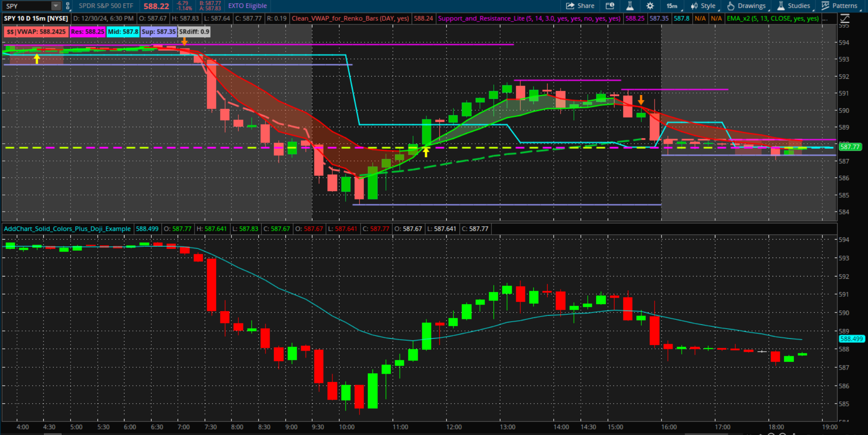This screenshot has height=435, width=868.
Task: Click the AddChart_Solid_Colors_Plus_Doji_Example study label
Action: [67, 229]
